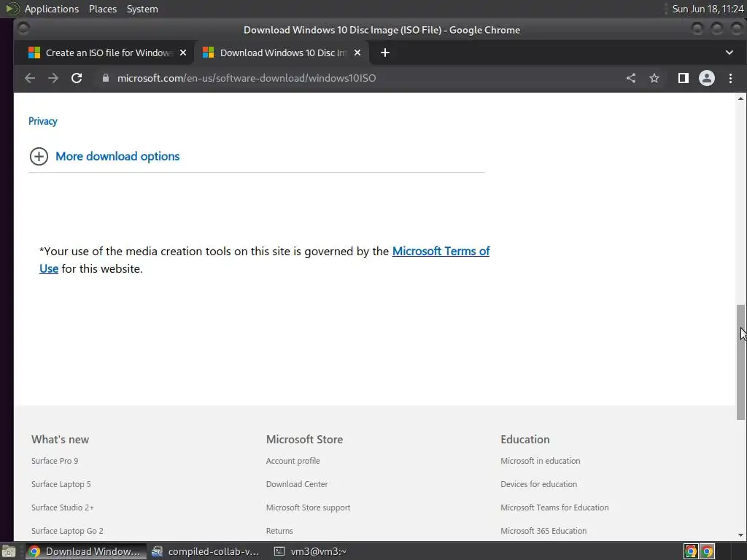Expand More download options with plus icon

[39, 156]
